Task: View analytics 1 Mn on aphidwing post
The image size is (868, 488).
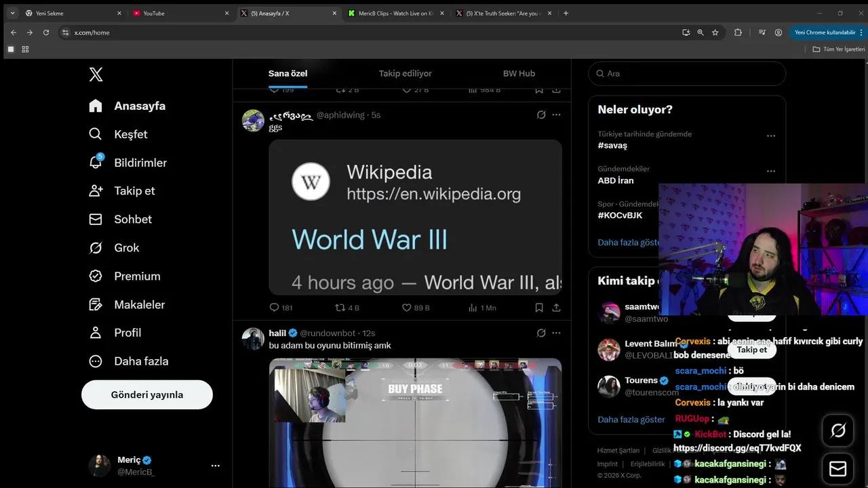Action: 482,308
